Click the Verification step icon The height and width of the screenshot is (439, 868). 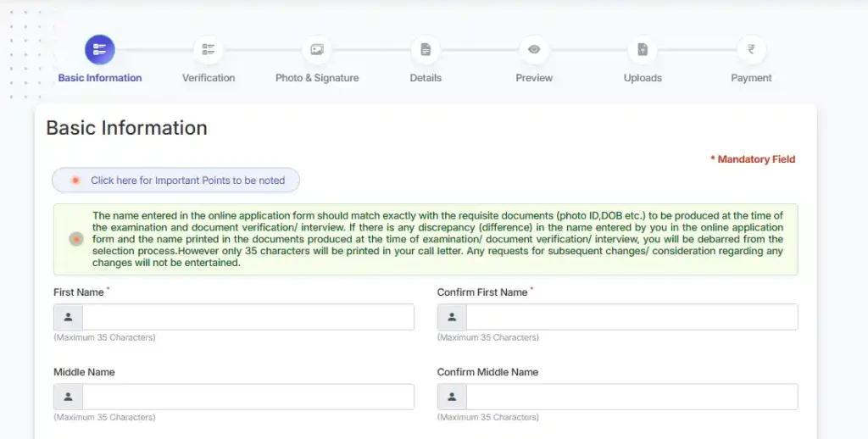[x=209, y=50]
